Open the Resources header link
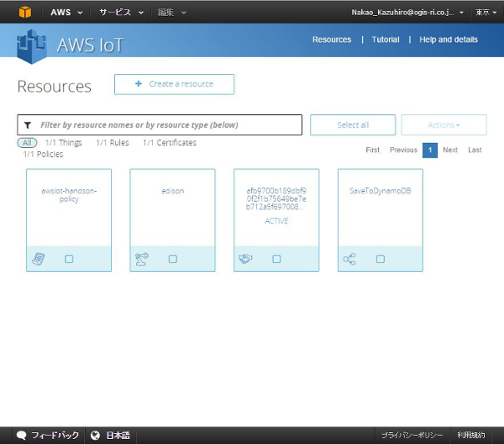 coord(332,40)
